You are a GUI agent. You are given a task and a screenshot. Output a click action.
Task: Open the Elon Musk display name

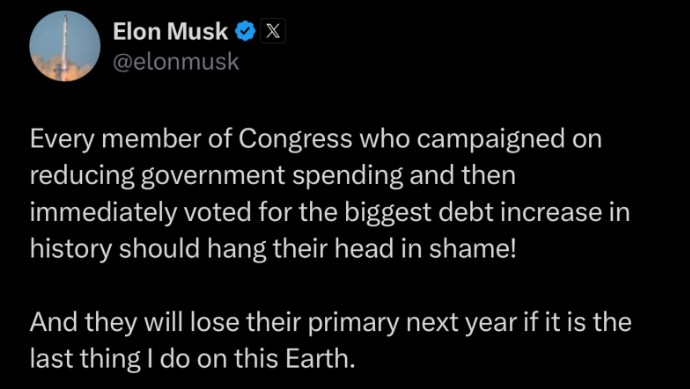170,32
